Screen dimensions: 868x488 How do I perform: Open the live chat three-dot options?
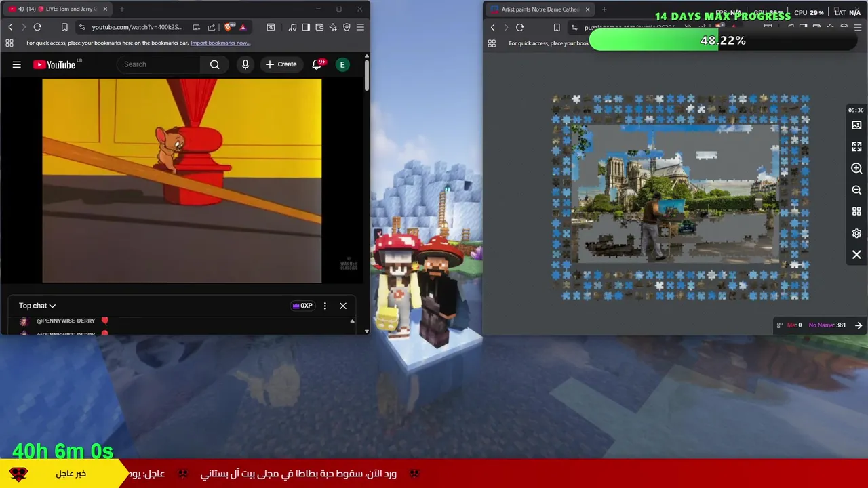point(325,306)
